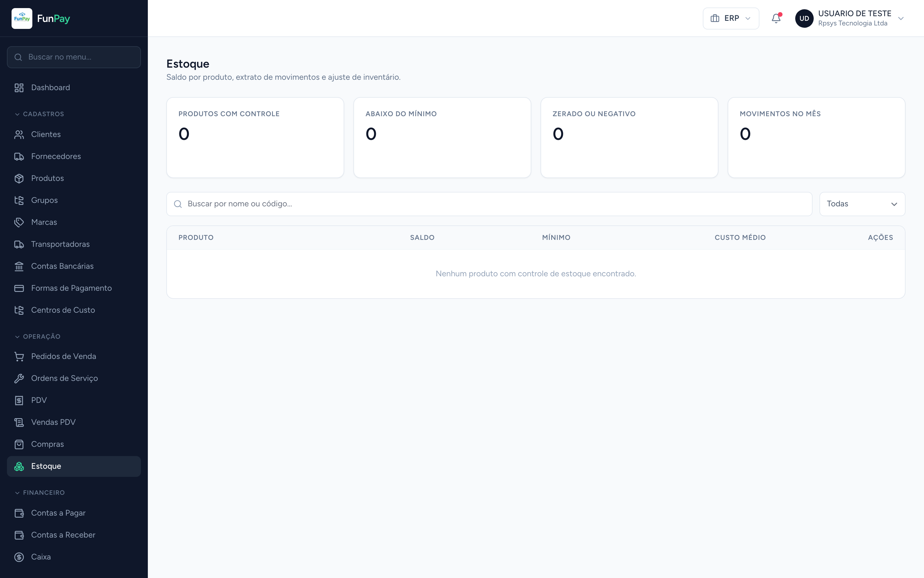
Task: Open Fornecedores link
Action: click(74, 156)
